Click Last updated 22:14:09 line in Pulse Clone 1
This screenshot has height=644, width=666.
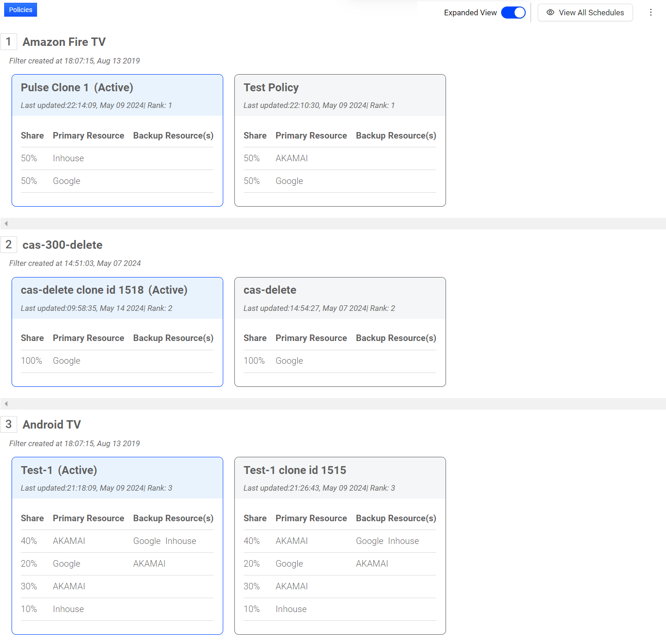96,106
